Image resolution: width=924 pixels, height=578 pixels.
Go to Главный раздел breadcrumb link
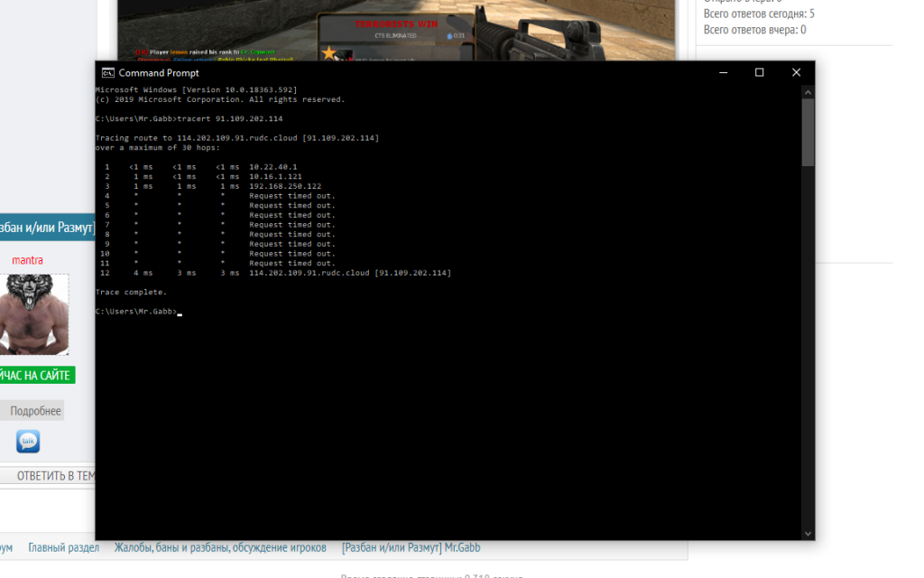pyautogui.click(x=63, y=547)
